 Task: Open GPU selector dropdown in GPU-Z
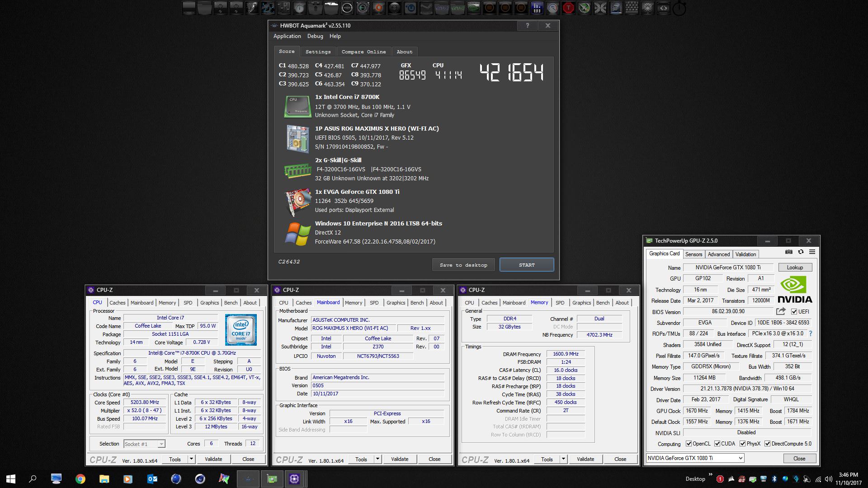[695, 458]
